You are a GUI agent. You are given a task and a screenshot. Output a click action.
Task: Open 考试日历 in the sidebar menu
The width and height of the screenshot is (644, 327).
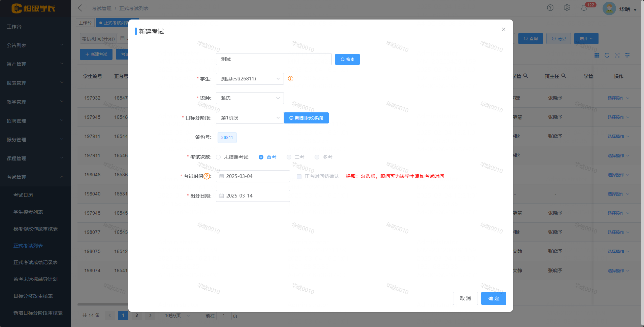(23, 195)
